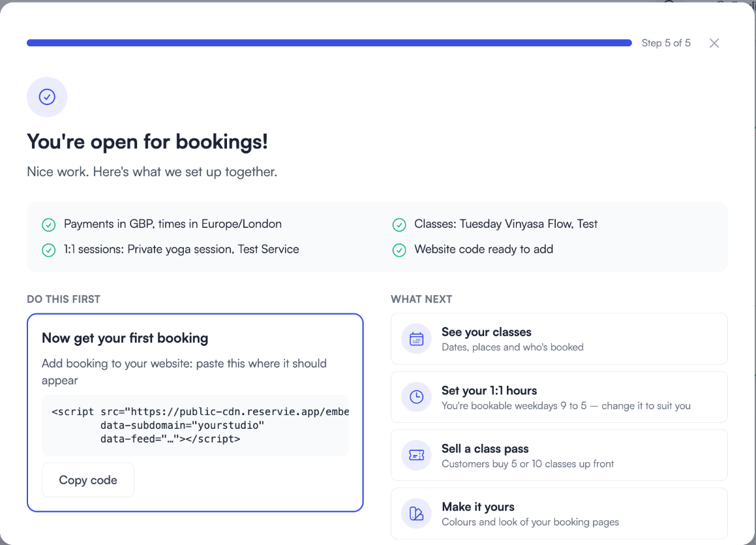Click the Now get your first booking heading
Viewport: 756px width, 545px height.
[x=125, y=338]
